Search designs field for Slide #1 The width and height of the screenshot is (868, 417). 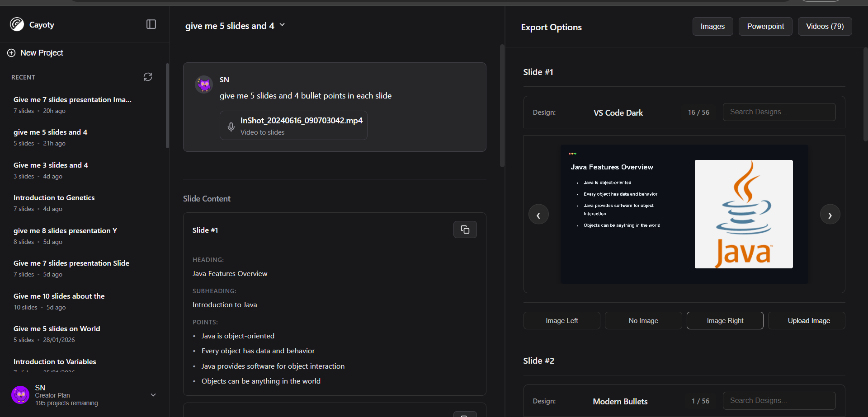pyautogui.click(x=779, y=112)
